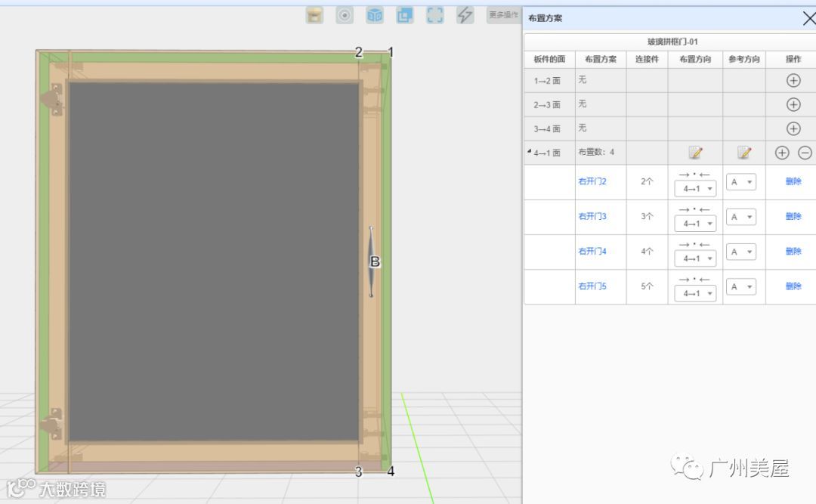
Task: Add a layout scheme to the 3→4 面 row
Action: point(793,128)
